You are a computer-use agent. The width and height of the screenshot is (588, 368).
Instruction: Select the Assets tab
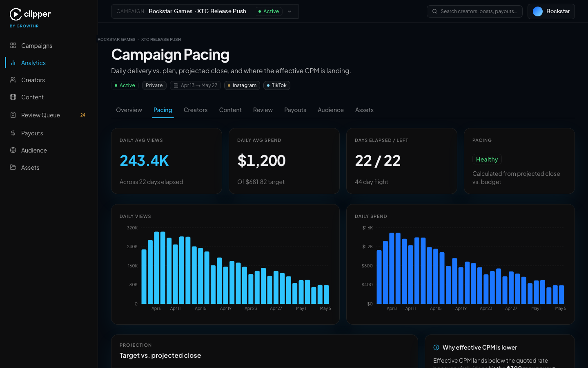click(x=364, y=110)
